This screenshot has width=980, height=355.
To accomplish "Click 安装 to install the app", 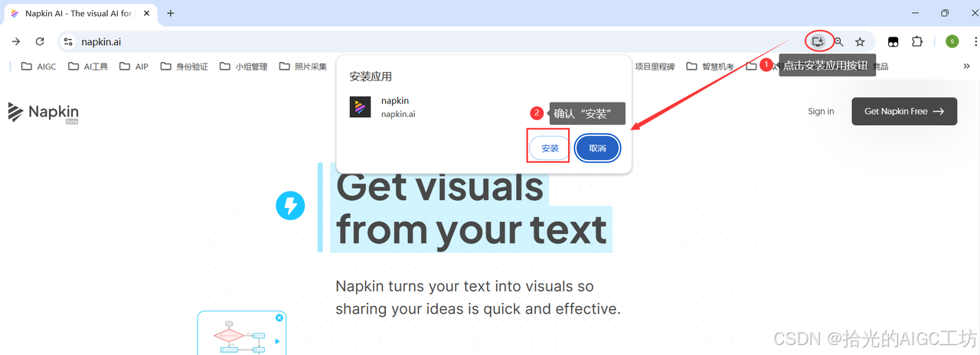I will pyautogui.click(x=550, y=148).
